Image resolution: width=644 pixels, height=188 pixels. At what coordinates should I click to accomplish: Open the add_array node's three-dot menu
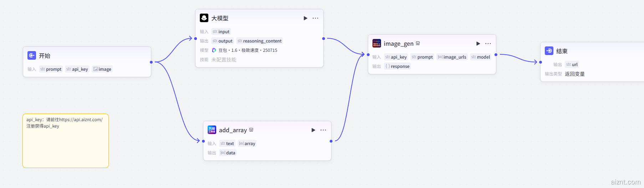point(323,130)
